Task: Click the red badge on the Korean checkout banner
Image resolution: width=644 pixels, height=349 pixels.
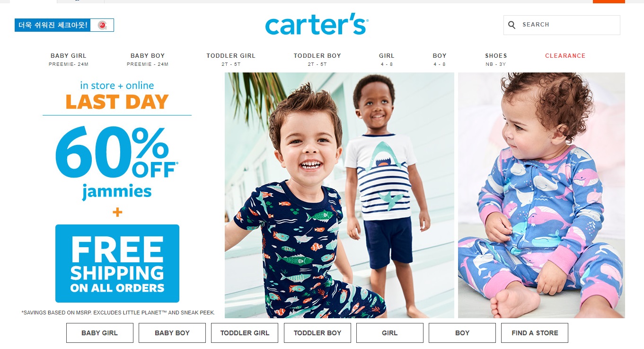Action: pos(102,25)
